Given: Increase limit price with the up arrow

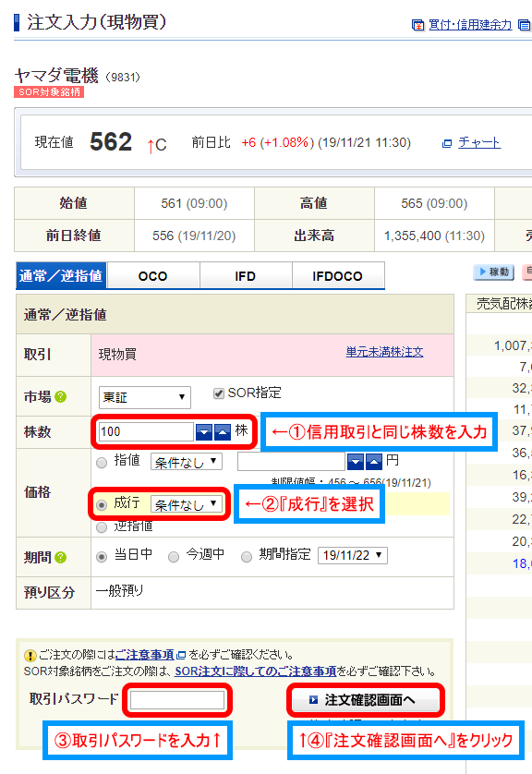Looking at the screenshot, I should pos(373,462).
